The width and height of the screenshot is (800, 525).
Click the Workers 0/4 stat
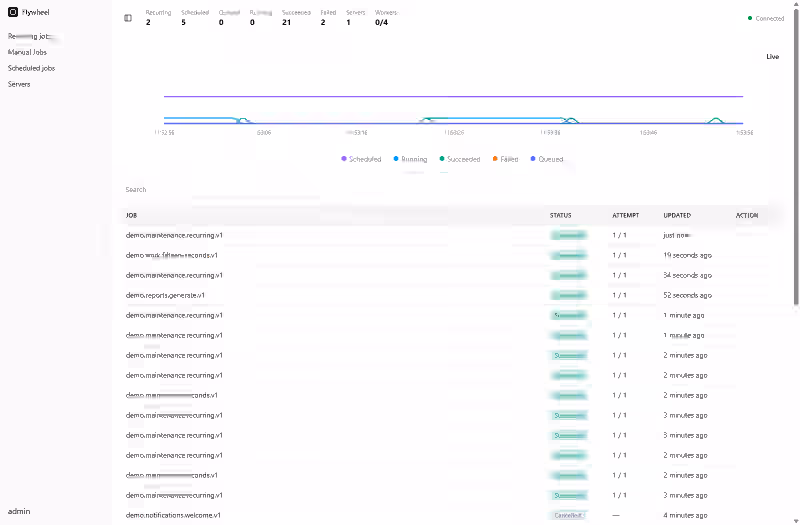click(x=386, y=17)
